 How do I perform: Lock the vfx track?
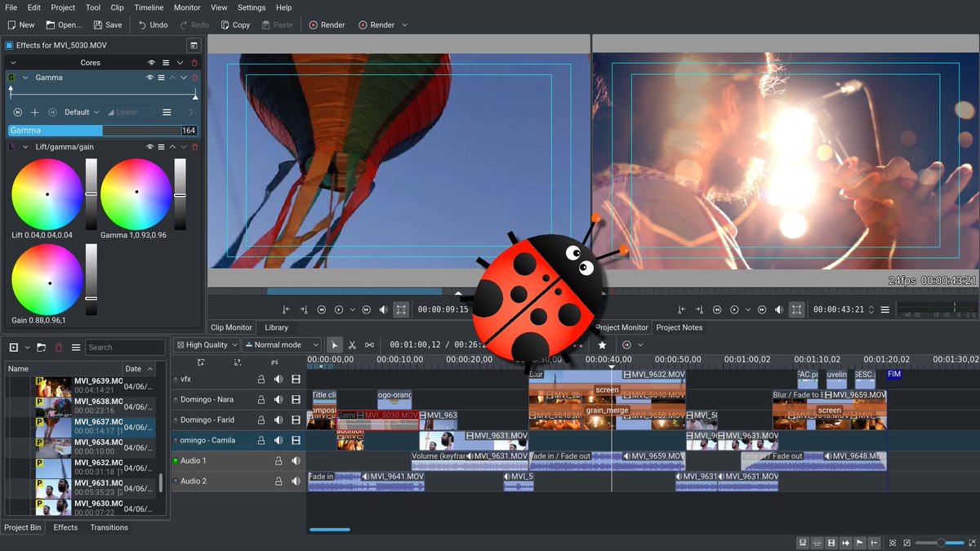tap(261, 379)
